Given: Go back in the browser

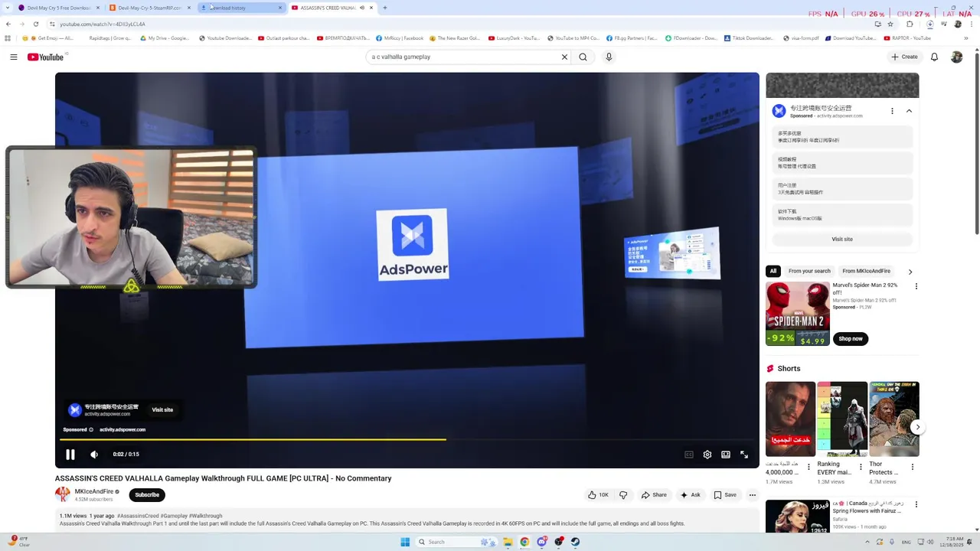Looking at the screenshot, I should pos(8,24).
